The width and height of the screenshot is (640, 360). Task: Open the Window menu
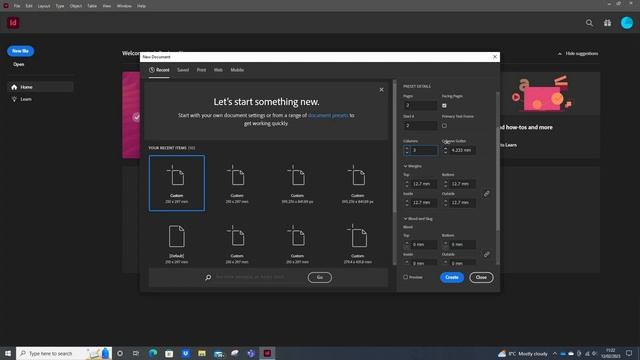[x=124, y=6]
